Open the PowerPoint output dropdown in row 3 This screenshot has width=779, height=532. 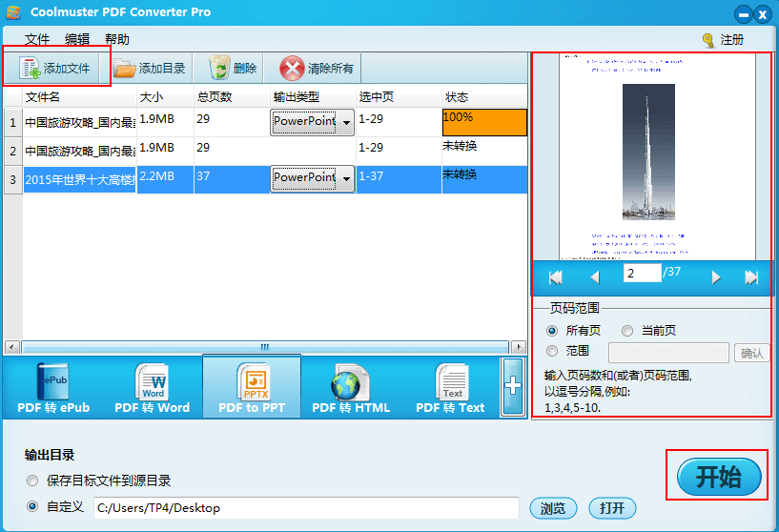[312, 178]
